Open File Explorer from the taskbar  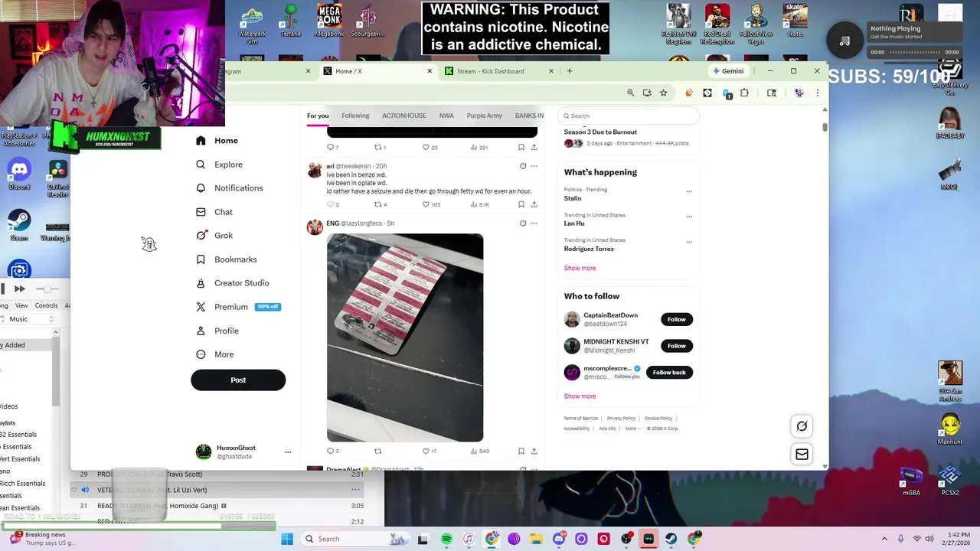(536, 539)
